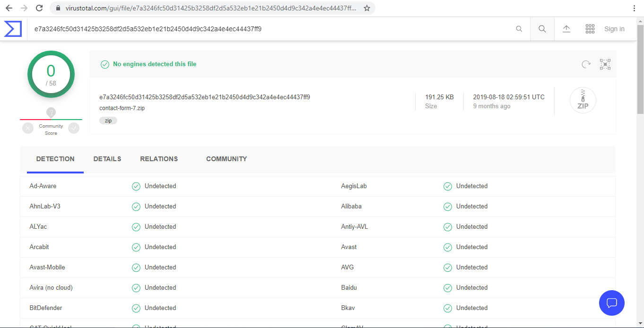Screen dimensions: 644x328
Task: Click the green check next to AegisLab
Action: tap(448, 186)
